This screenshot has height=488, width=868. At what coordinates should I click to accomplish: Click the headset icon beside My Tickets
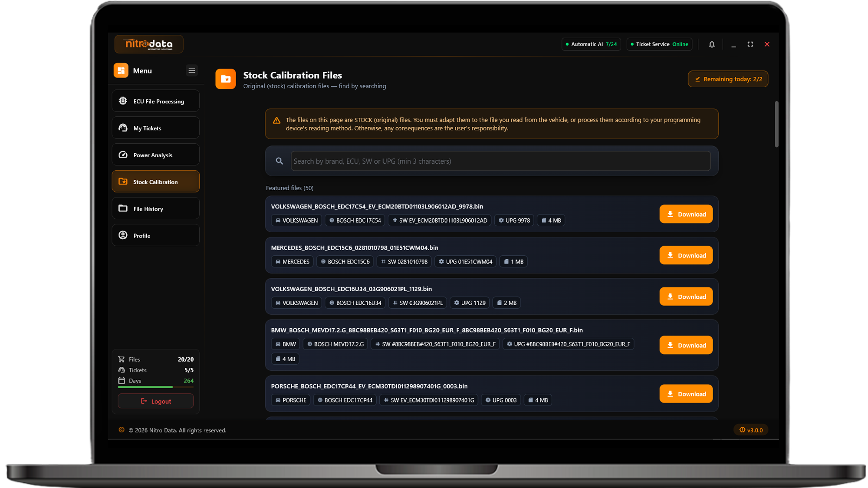(123, 128)
